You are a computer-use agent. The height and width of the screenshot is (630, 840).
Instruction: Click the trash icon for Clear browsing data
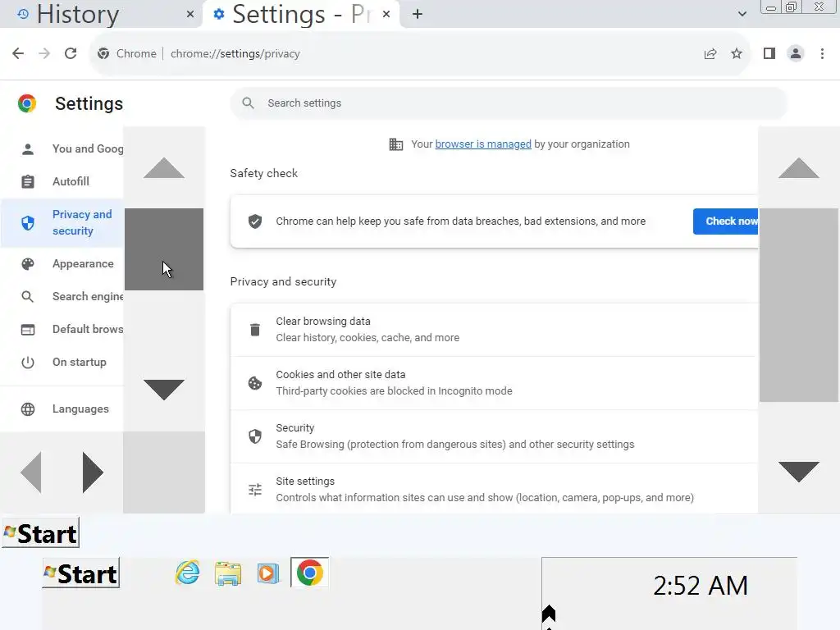coord(255,330)
